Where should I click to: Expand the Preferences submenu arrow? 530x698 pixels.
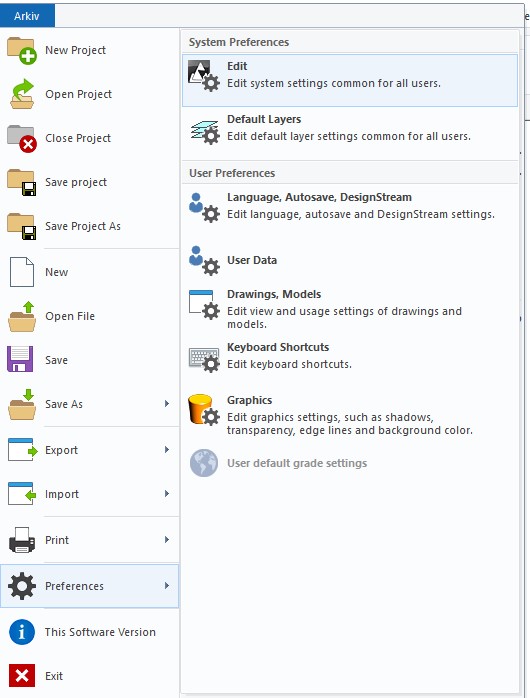[x=167, y=585]
